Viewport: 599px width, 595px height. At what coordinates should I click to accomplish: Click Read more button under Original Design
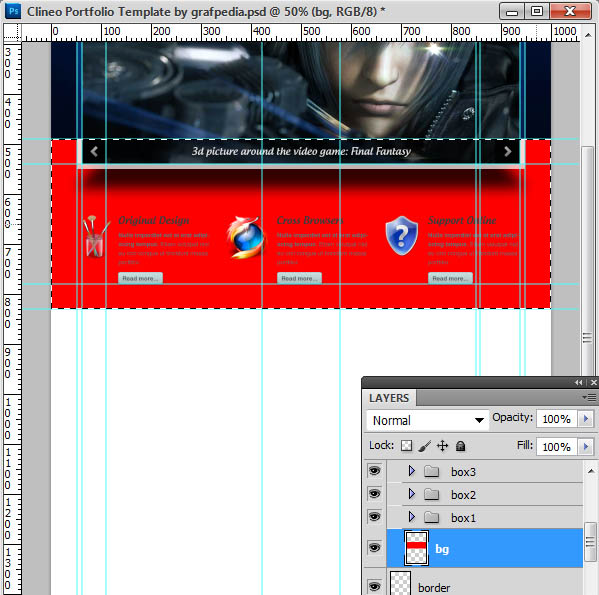click(140, 278)
